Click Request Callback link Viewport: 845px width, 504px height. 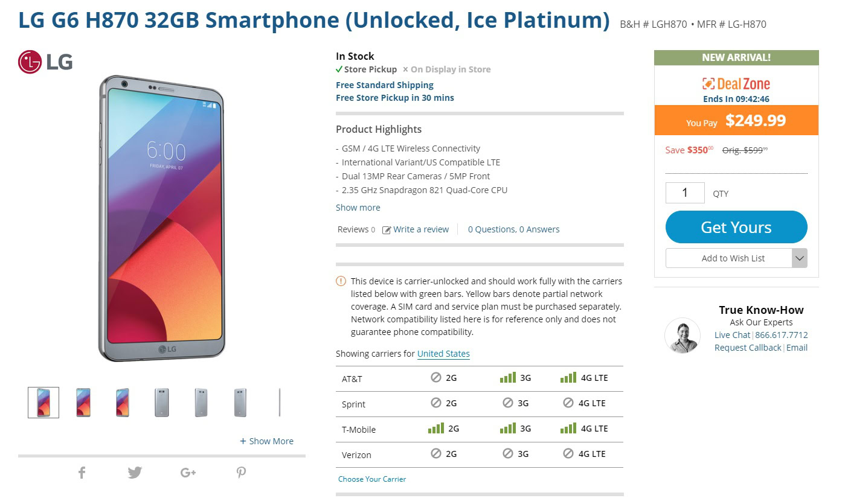tap(748, 348)
